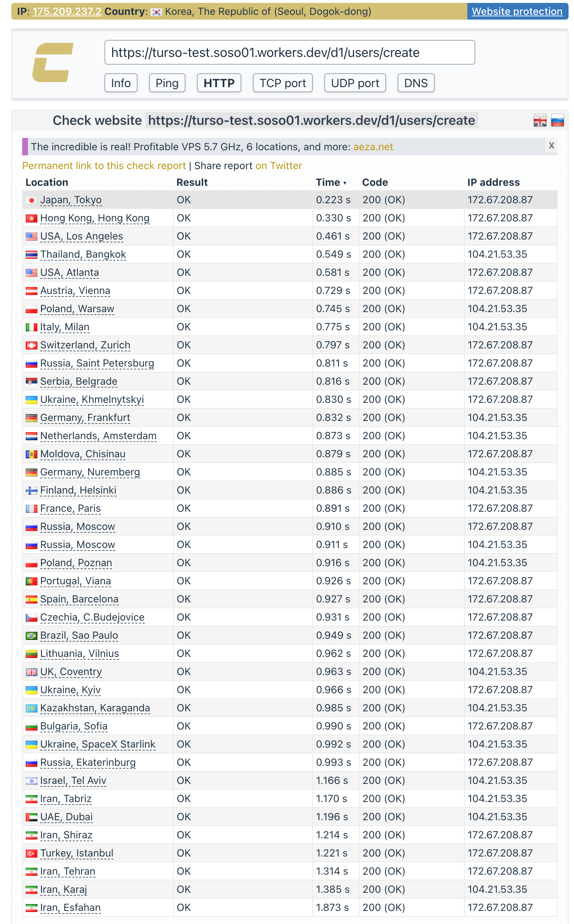Sort results by the Time column arrow

coord(345,183)
